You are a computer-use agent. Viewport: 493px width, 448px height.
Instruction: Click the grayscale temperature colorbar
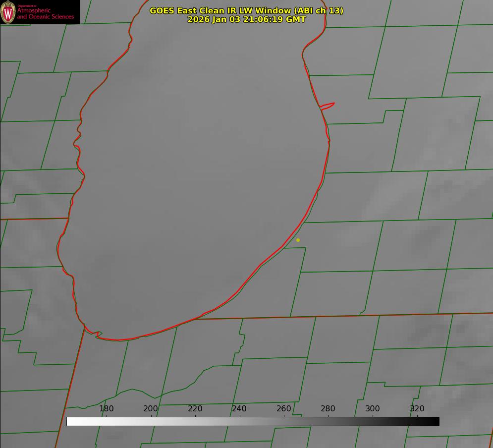point(253,421)
